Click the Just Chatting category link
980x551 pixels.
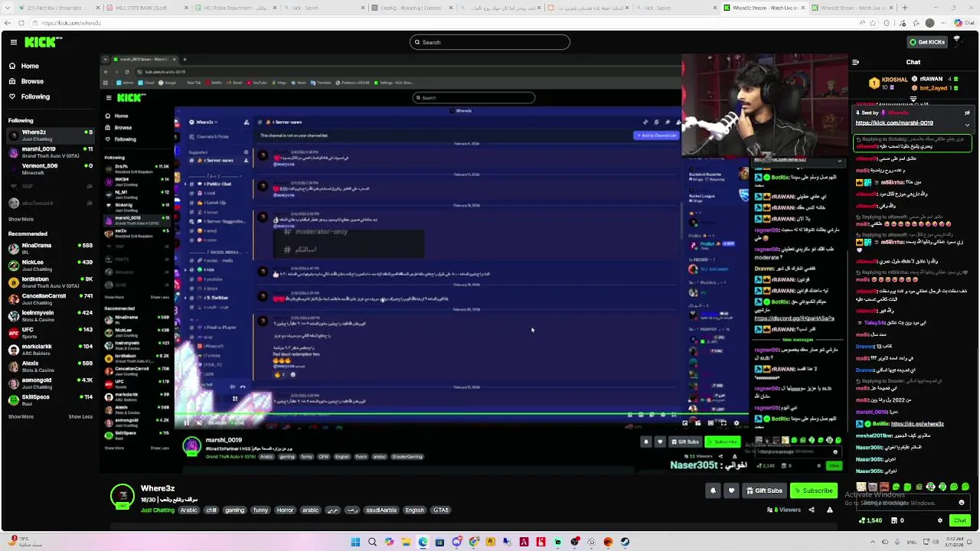point(158,510)
